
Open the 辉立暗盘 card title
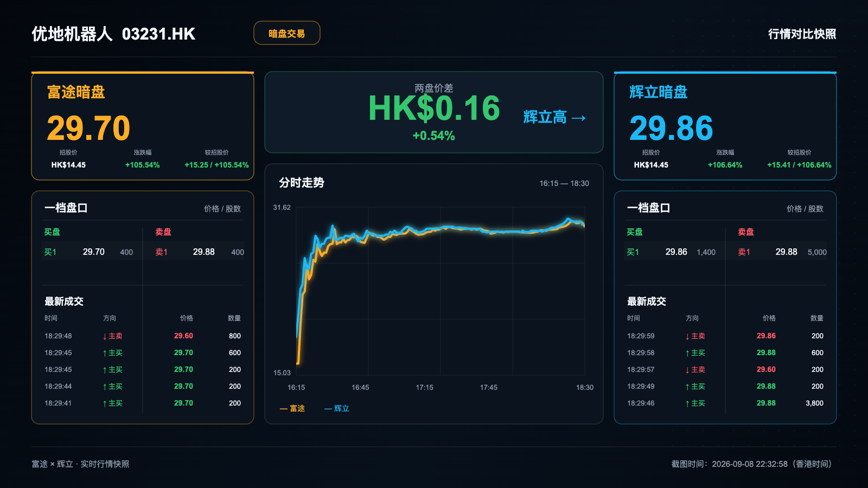point(659,92)
